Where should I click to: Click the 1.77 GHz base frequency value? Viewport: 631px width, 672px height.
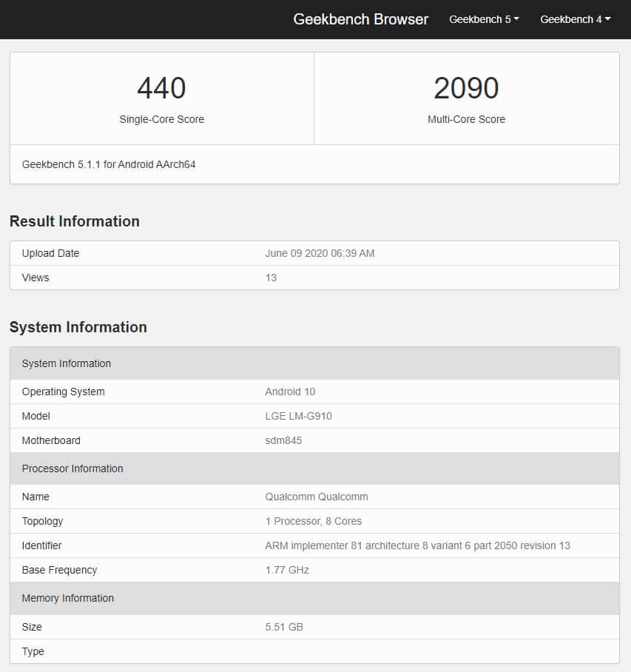[x=287, y=570]
